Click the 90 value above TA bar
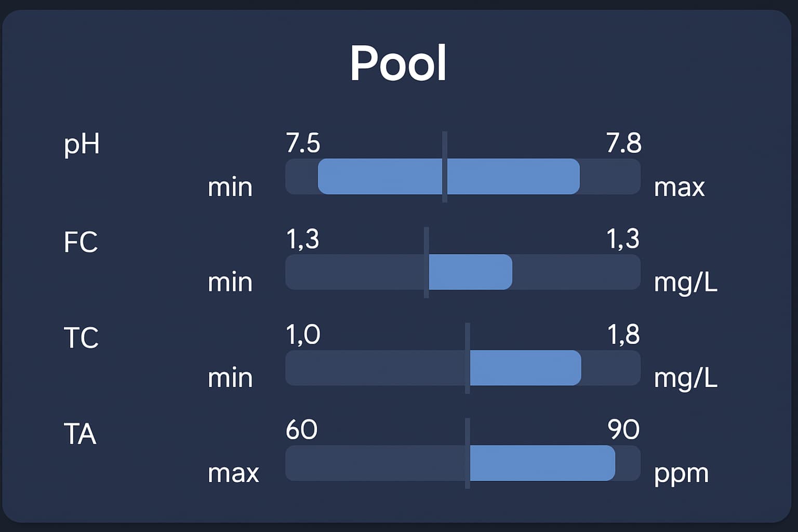Screen dimensions: 798x532 coord(623,430)
